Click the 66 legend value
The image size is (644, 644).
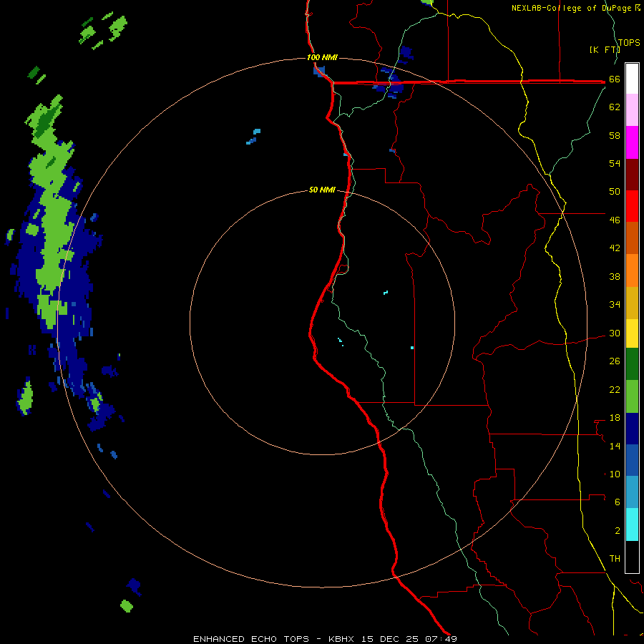(615, 79)
